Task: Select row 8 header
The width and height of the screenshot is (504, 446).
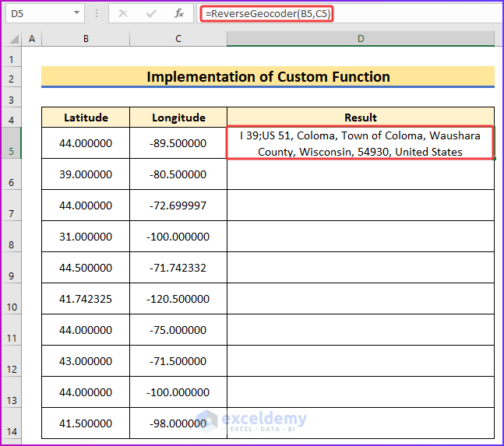Action: [11, 237]
